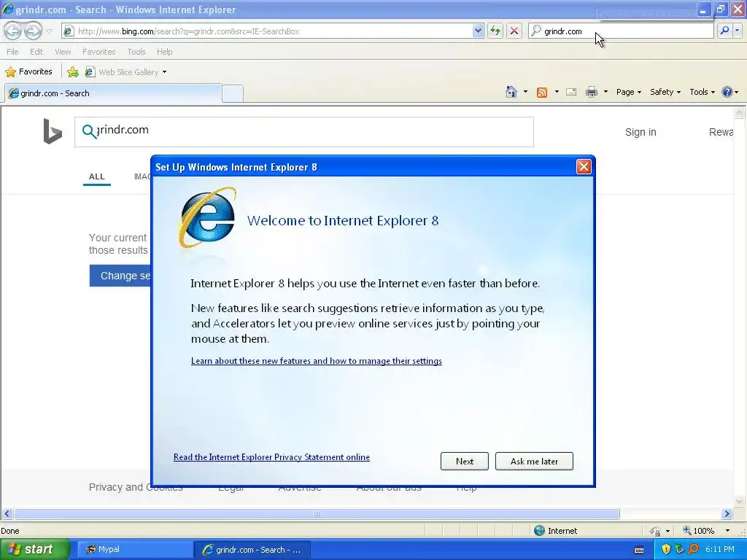The height and width of the screenshot is (560, 747).
Task: Expand the Print dropdown arrow
Action: pyautogui.click(x=605, y=91)
